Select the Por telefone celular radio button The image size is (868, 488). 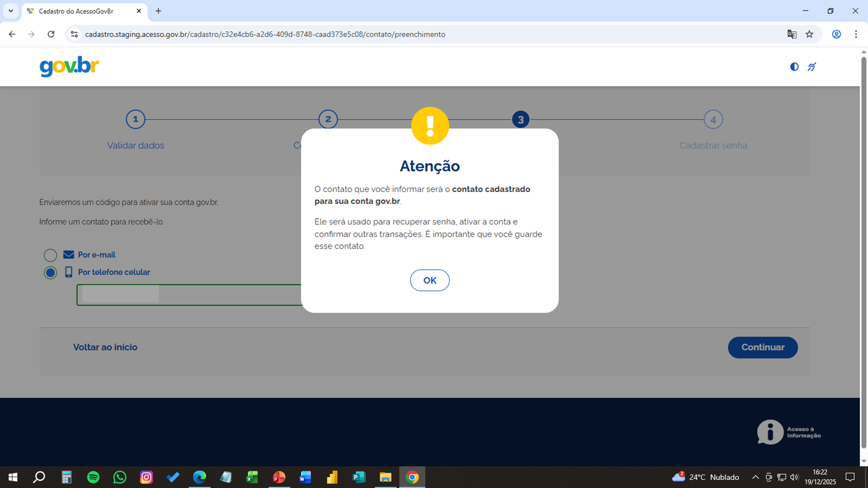click(x=50, y=272)
